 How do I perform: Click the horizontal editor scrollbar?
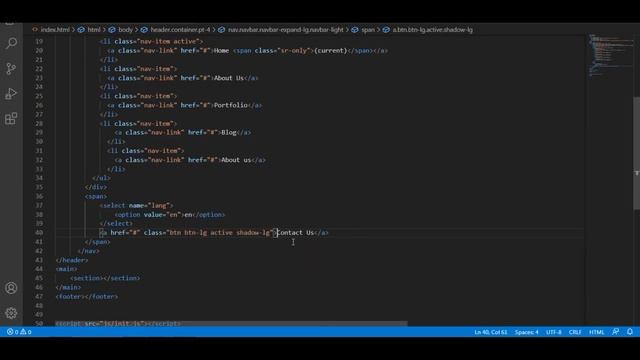click(x=231, y=323)
